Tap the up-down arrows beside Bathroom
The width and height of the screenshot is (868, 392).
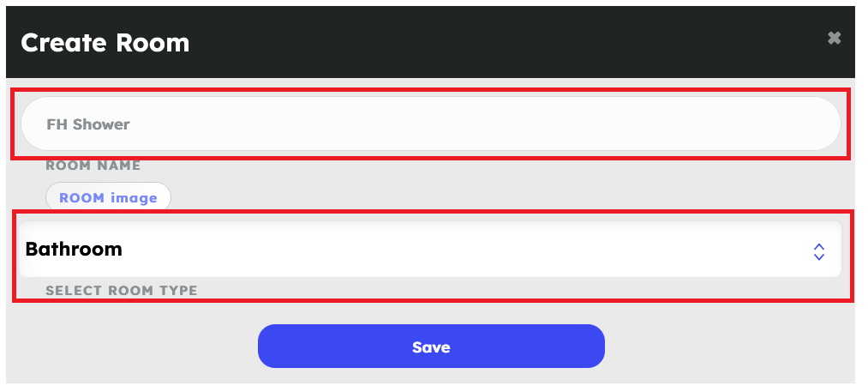tap(818, 251)
